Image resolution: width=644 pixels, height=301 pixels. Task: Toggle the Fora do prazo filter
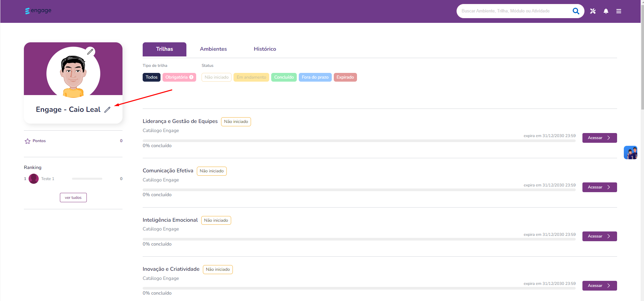315,77
